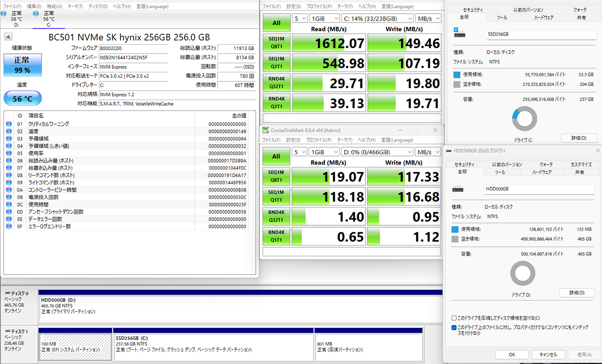Run RND4K Q1T1 test in D: drive window
Viewport: 602px width, 364px height.
point(276,236)
